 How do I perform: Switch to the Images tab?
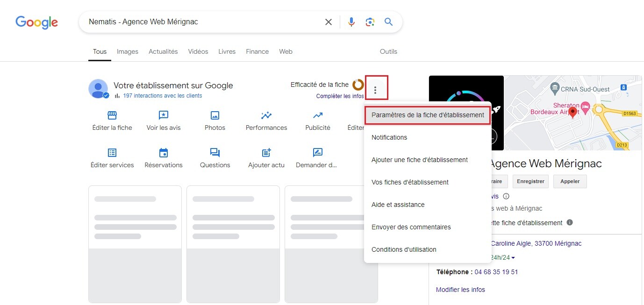128,51
